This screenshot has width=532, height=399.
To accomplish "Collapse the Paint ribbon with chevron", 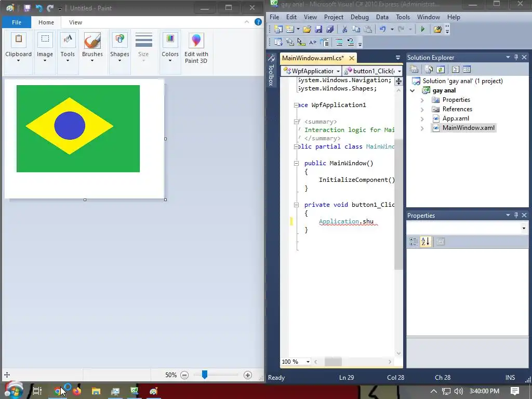I will click(x=247, y=22).
